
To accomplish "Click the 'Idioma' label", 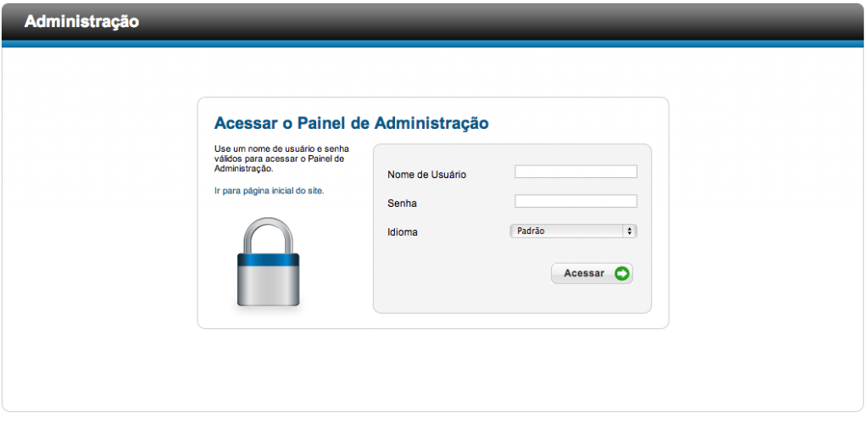I will 403,231.
